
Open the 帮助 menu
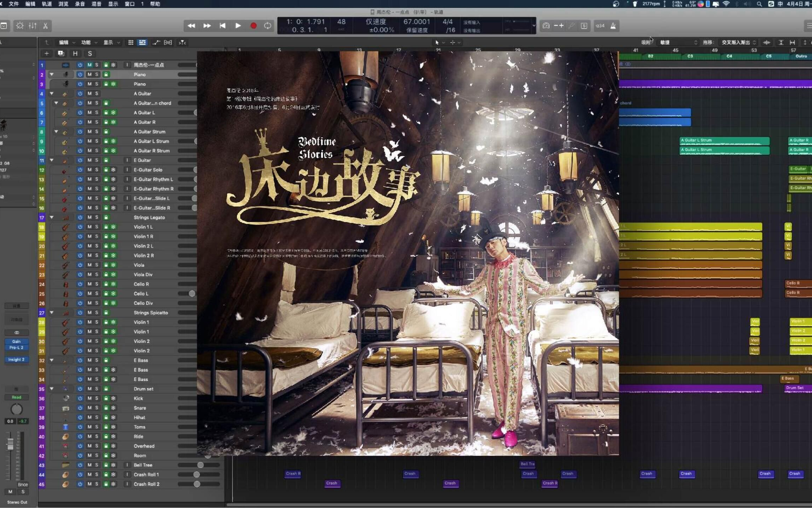pyautogui.click(x=155, y=4)
